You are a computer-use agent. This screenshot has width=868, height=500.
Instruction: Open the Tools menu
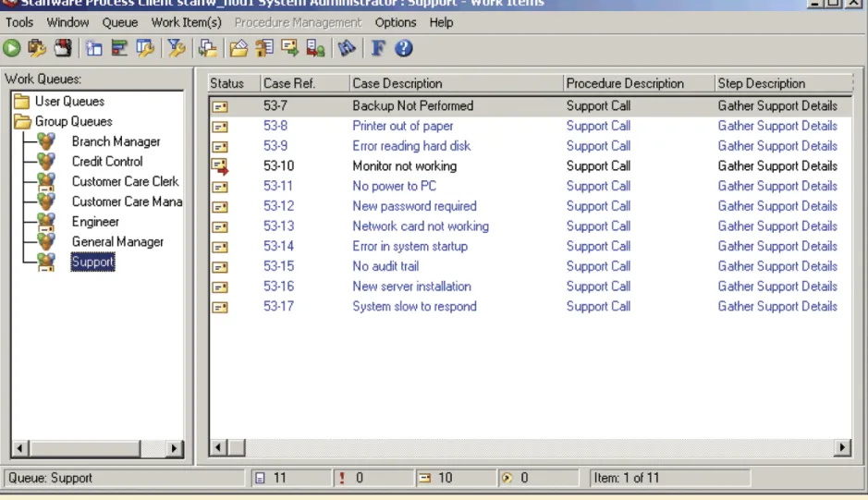19,23
